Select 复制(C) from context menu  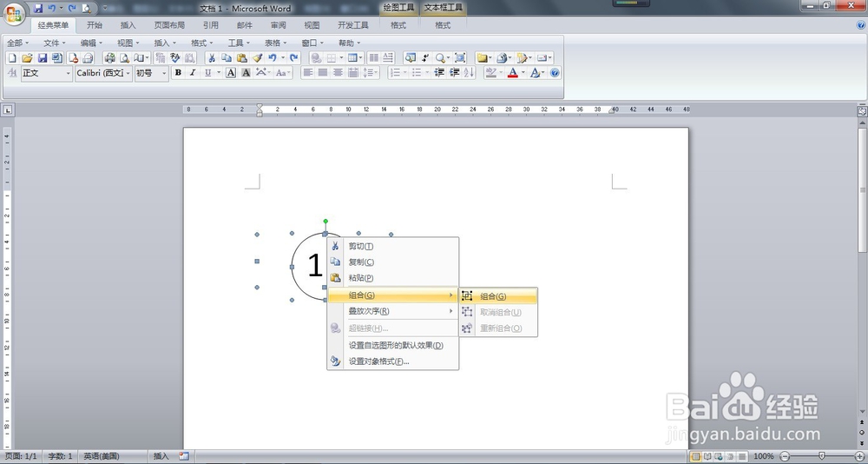[392, 262]
